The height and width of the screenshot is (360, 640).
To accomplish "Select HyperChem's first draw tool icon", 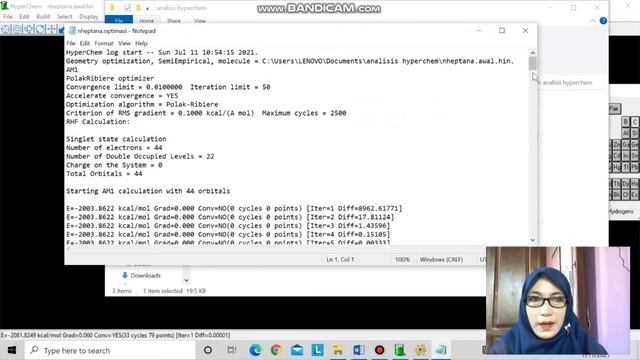I will [x=6, y=29].
